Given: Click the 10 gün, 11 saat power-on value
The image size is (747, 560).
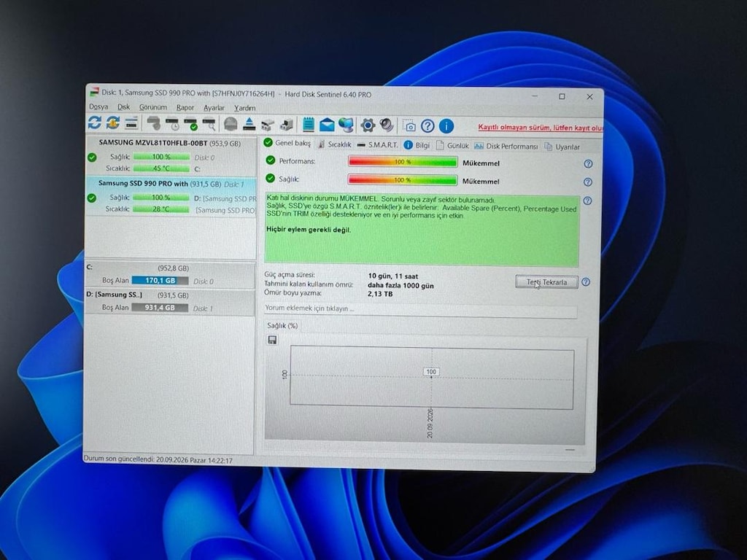Looking at the screenshot, I should tap(393, 276).
